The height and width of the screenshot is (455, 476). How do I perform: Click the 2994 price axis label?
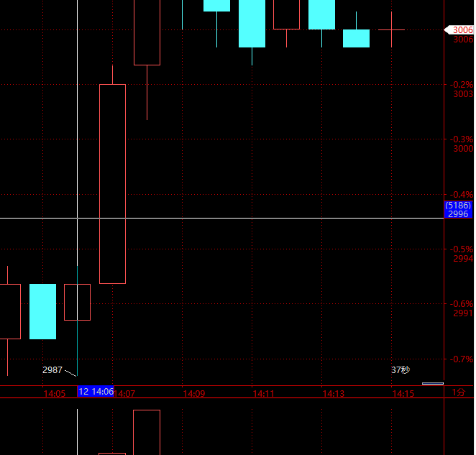(463, 259)
